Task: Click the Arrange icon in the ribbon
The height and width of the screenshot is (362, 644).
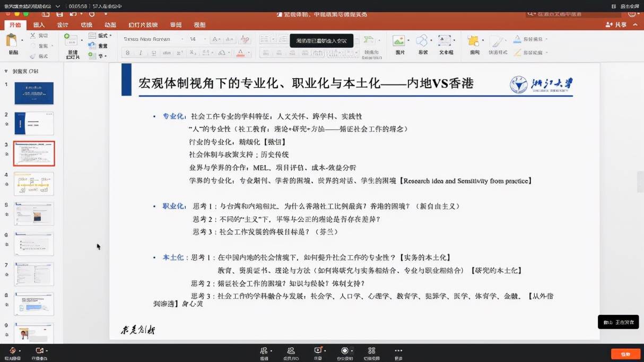Action: tap(474, 41)
